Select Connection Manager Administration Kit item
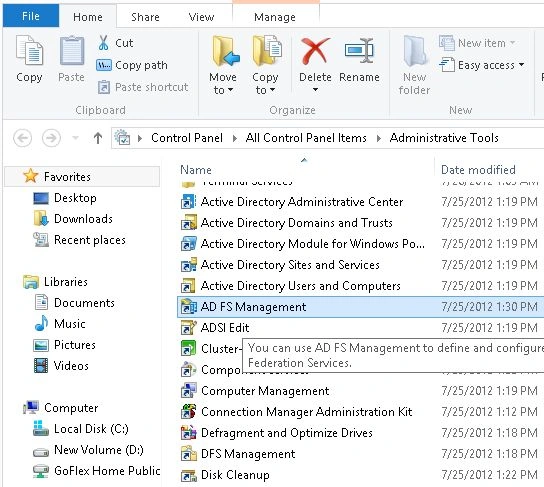 307,412
